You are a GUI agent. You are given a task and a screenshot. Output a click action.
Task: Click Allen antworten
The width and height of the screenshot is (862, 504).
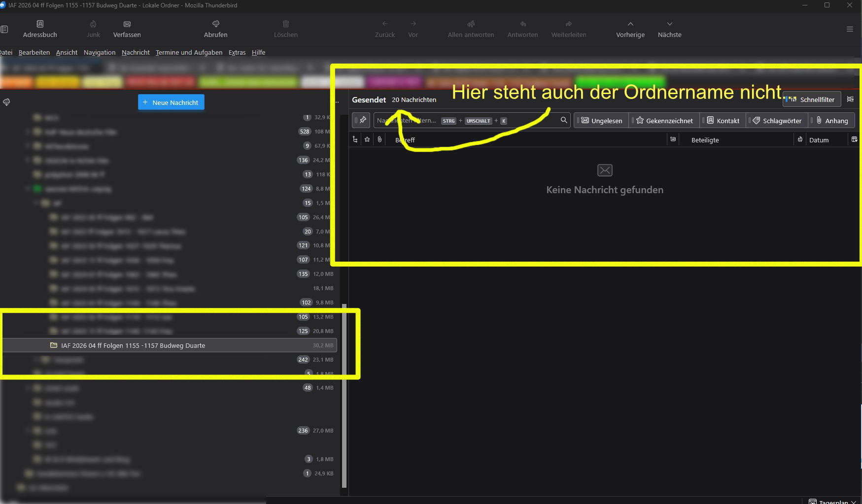click(471, 29)
